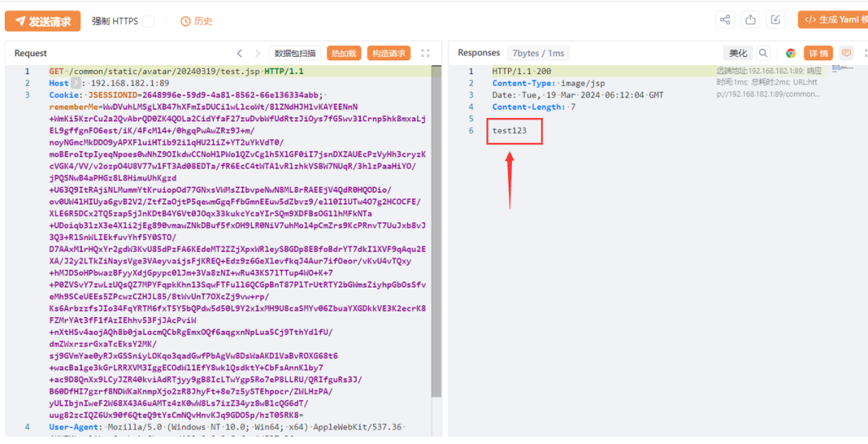Screen dimensions: 868x444
Task: Click the 详情 details button
Action: pos(818,54)
